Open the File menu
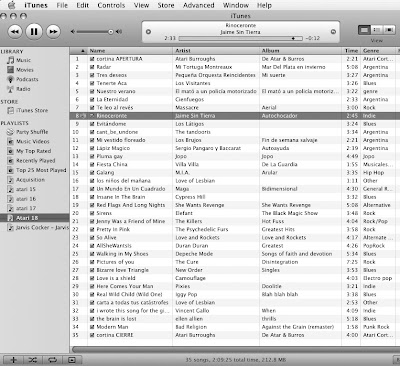Image resolution: width=400 pixels, height=366 pixels. 62,5
